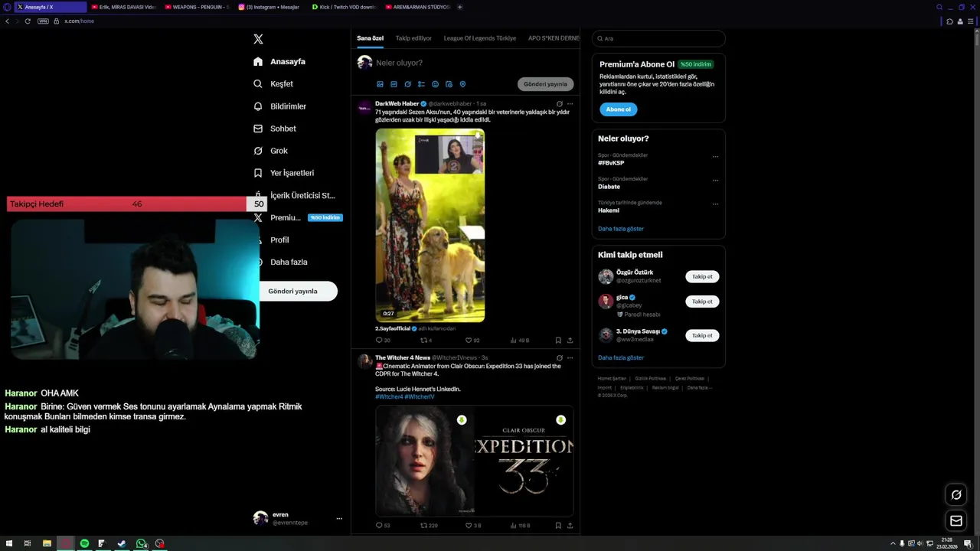Screen dimensions: 980x551
Task: Open more options on Witcher 4 News post
Action: click(570, 357)
